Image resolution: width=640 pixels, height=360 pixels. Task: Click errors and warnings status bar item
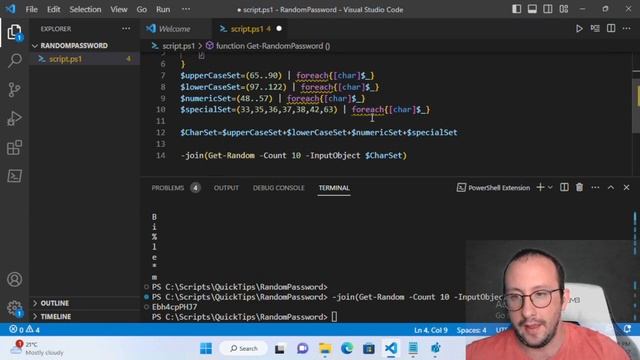pyautogui.click(x=24, y=330)
